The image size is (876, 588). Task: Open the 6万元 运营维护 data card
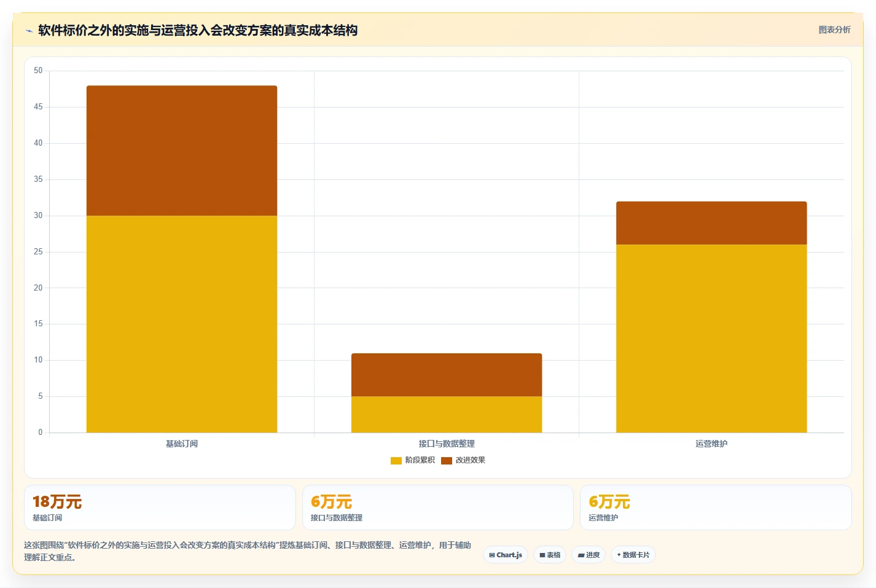(716, 508)
